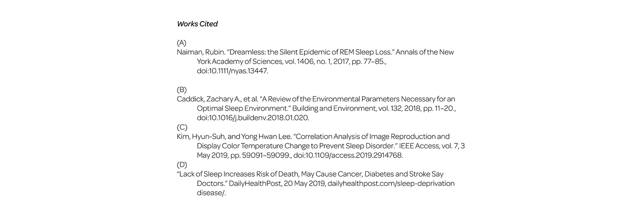Viewport: 644px width, 220px height.
Task: Click the (C) reference label
Action: tap(182, 127)
